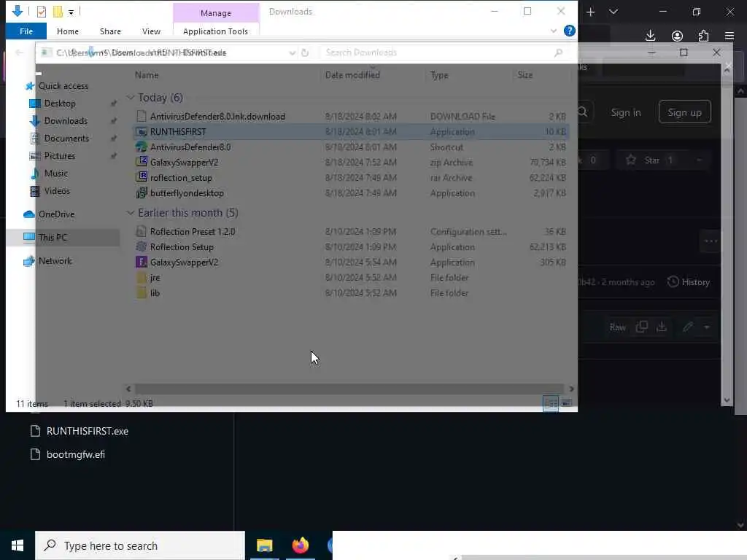Click the Sign up button
Image resolution: width=747 pixels, height=560 pixels.
click(x=684, y=112)
